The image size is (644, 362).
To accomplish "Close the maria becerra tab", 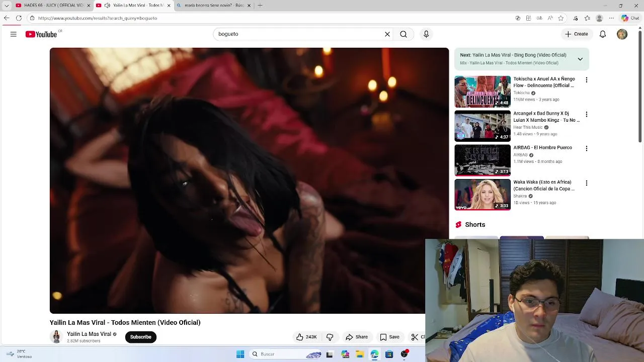I will [249, 6].
